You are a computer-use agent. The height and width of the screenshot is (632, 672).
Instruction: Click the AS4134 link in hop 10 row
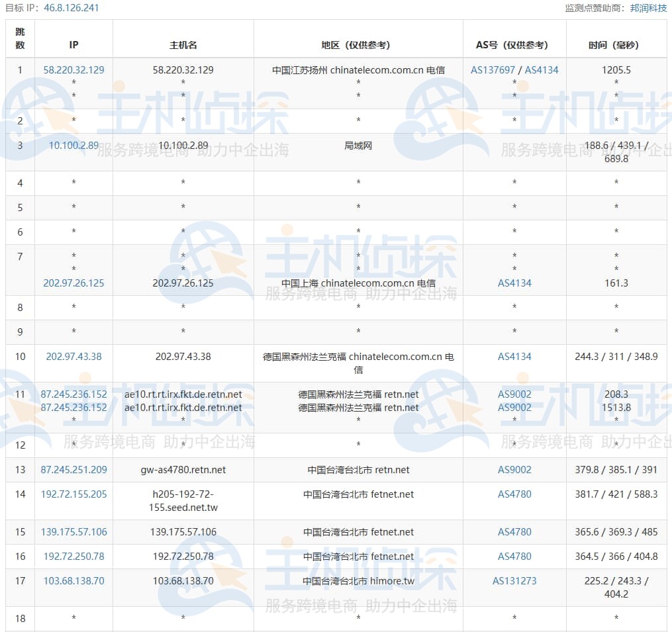pyautogui.click(x=514, y=356)
